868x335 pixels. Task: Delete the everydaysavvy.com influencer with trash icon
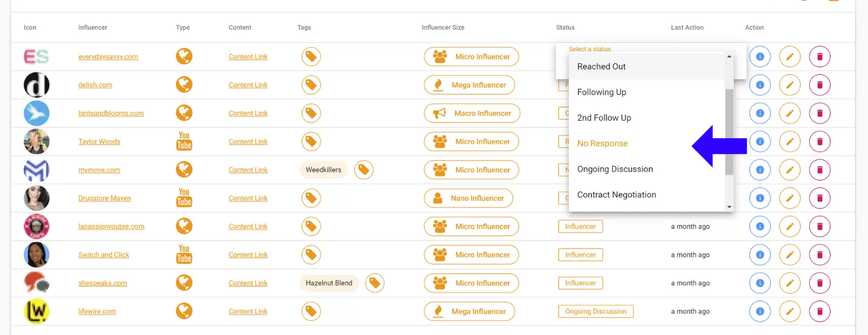pos(819,56)
